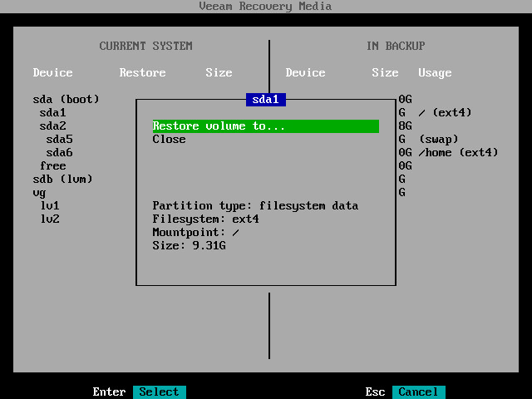Click the CURRENT SYSTEM heading
Screen dimensions: 532x399
146,46
